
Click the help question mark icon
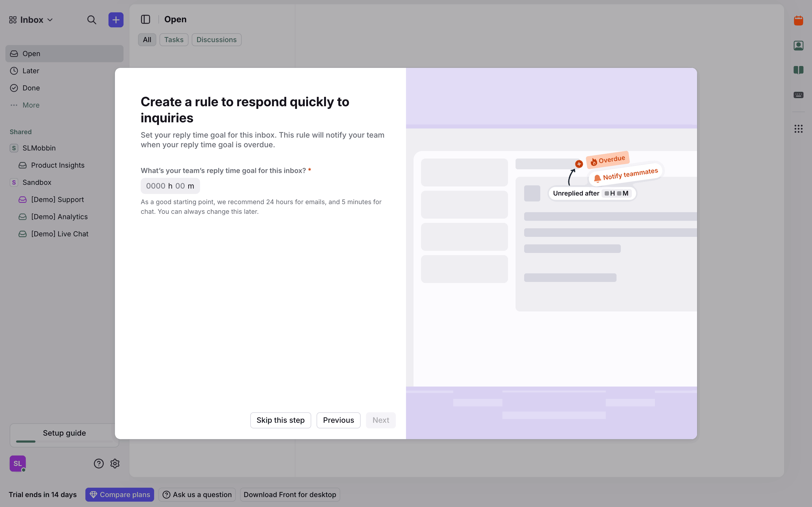coord(99,464)
